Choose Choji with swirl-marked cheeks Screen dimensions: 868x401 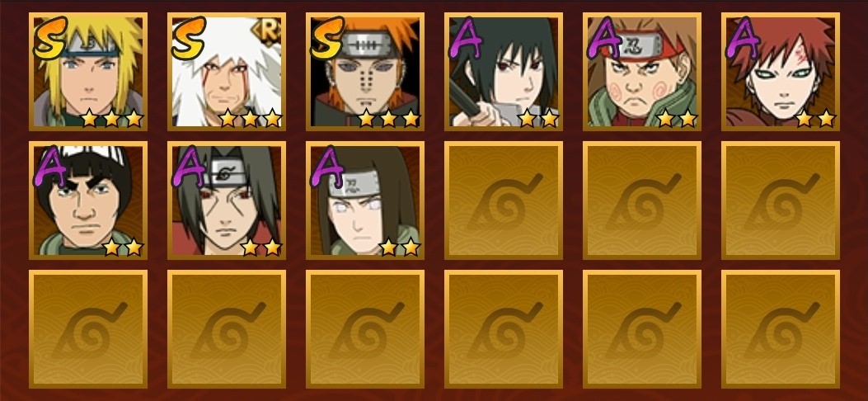(x=641, y=72)
